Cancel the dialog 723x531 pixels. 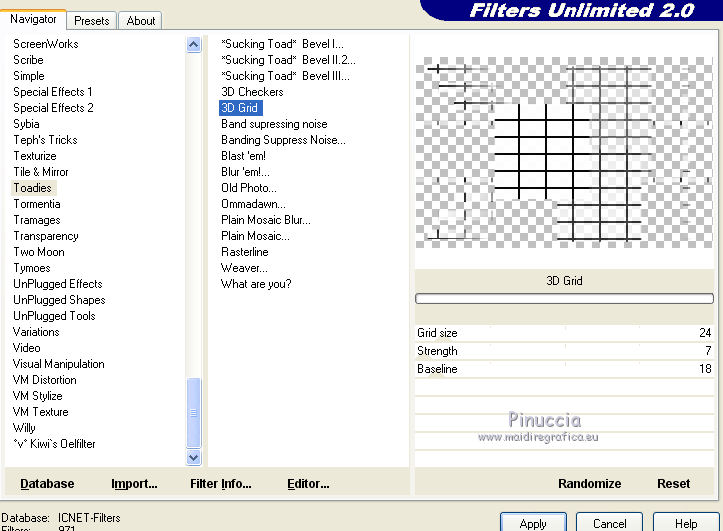pos(609,523)
